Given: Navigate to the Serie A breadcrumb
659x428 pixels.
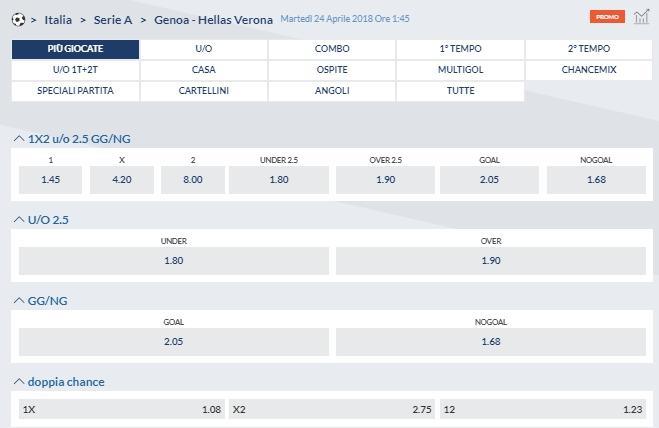Looking at the screenshot, I should [x=113, y=19].
